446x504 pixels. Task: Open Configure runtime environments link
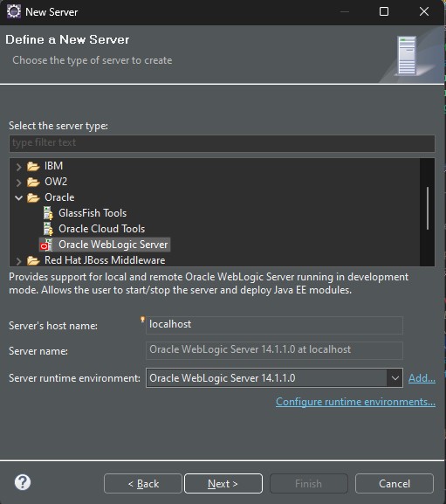355,402
